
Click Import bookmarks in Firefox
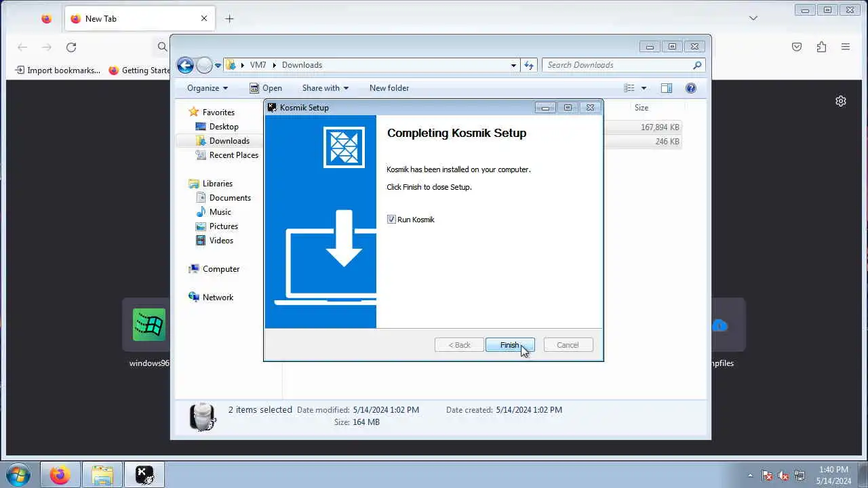tap(58, 70)
